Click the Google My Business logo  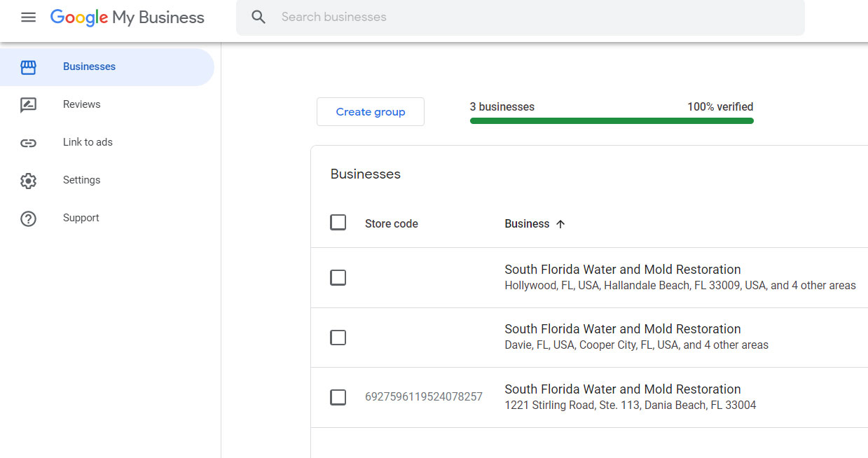pos(128,18)
